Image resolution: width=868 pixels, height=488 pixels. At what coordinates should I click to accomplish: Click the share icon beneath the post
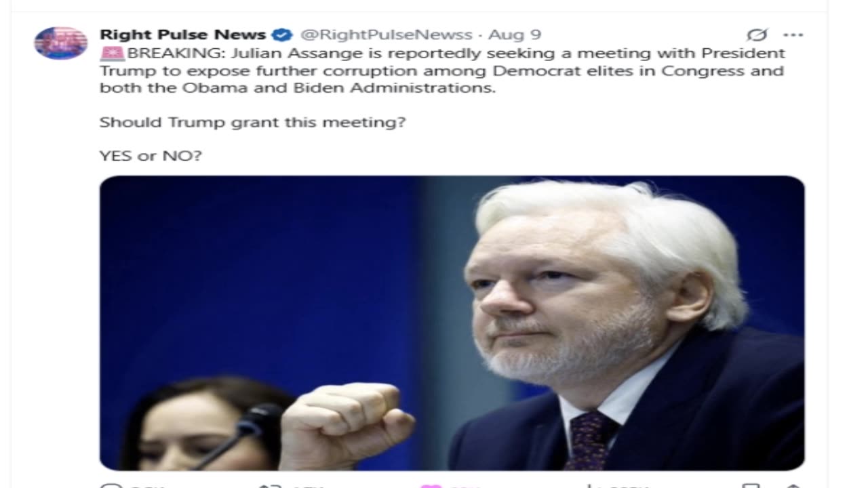[x=793, y=485]
